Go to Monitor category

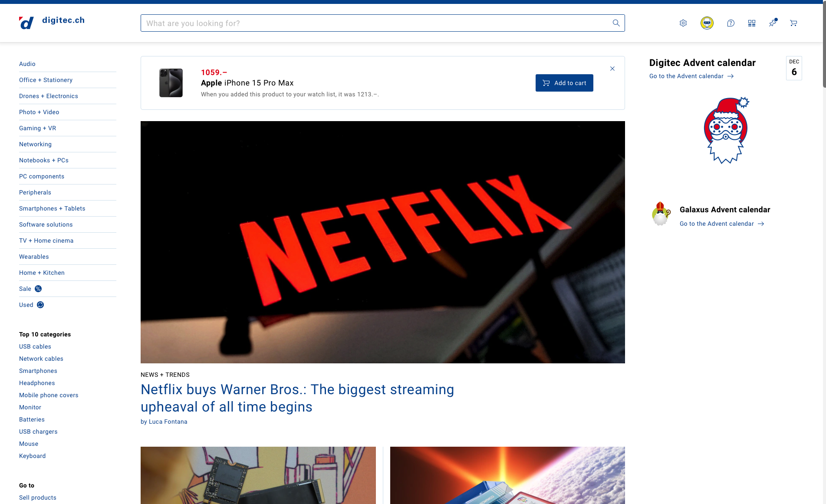coord(30,407)
